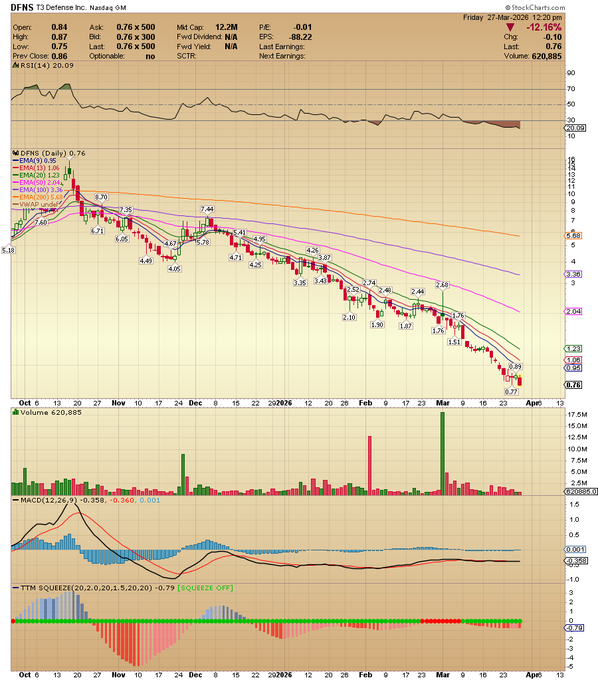Click the magenta 2.04 tag on the price axis
598x680 pixels.
[x=573, y=311]
